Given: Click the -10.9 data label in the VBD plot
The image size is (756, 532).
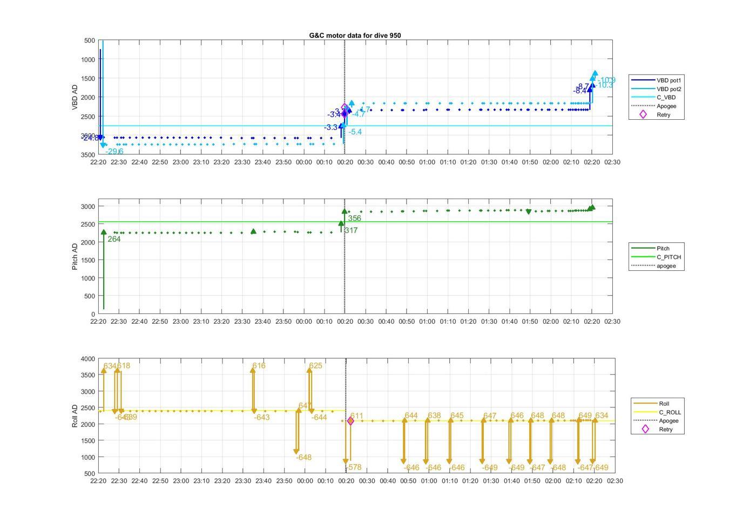Looking at the screenshot, I should 606,80.
